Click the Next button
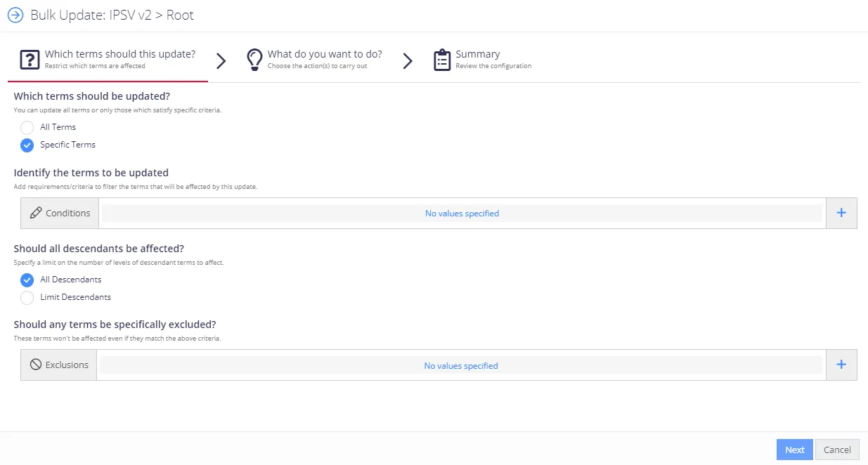Image resolution: width=868 pixels, height=465 pixels. tap(795, 450)
